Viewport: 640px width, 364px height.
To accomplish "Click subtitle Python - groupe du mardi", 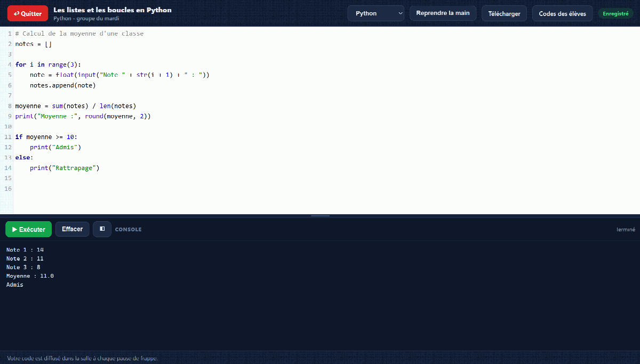I will [86, 19].
